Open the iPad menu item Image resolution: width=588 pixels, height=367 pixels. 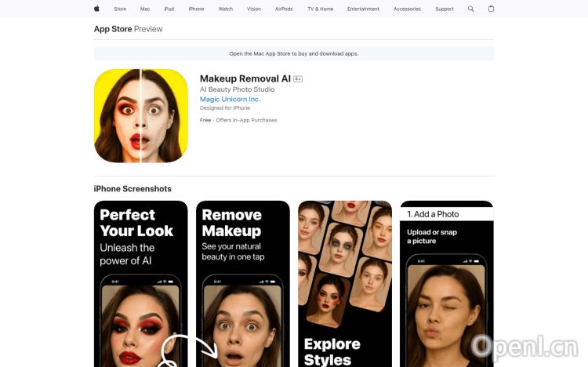coord(169,9)
